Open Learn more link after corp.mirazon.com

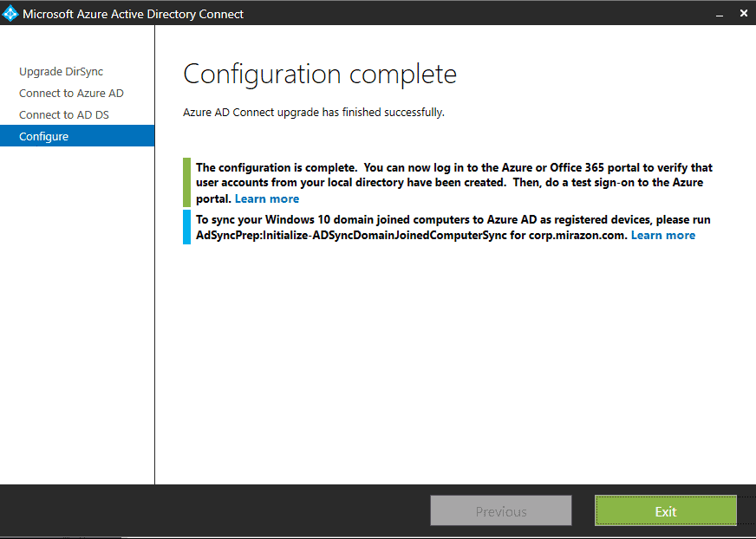(x=663, y=235)
